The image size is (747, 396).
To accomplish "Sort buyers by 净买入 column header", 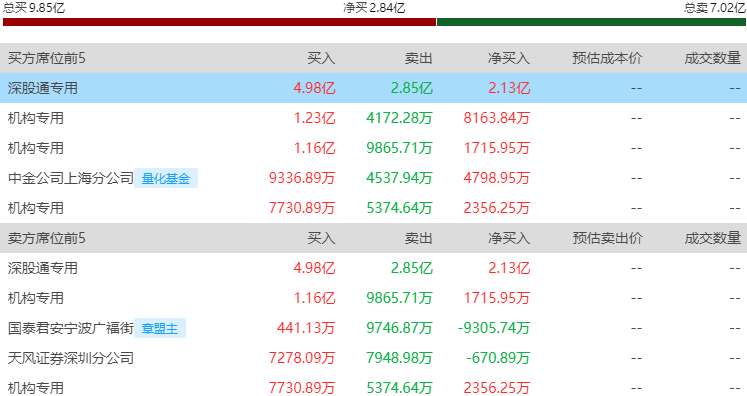I will (x=509, y=58).
